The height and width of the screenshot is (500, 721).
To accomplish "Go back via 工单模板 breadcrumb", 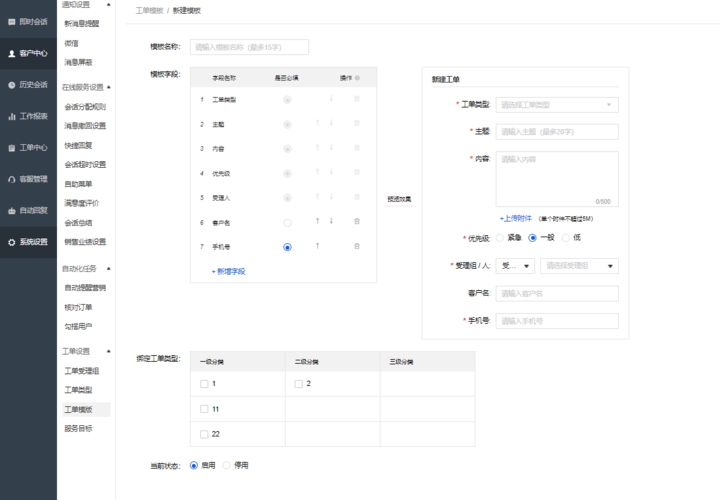I will pyautogui.click(x=149, y=11).
